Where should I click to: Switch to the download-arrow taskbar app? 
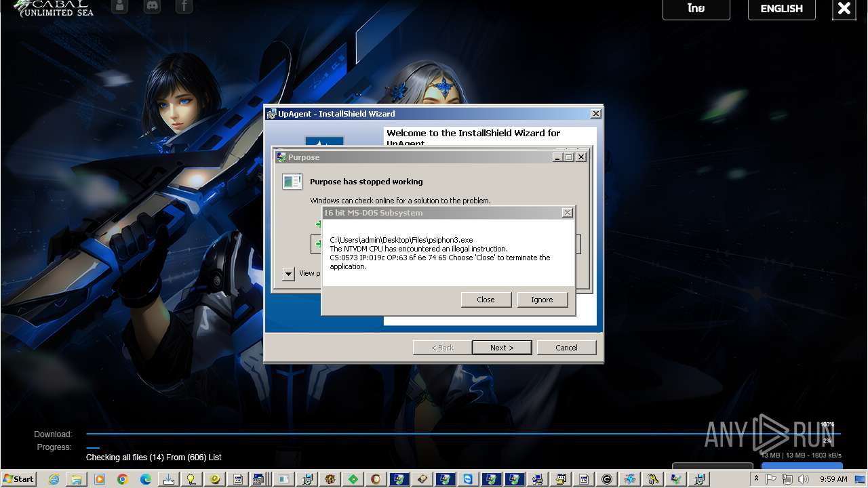(x=169, y=479)
